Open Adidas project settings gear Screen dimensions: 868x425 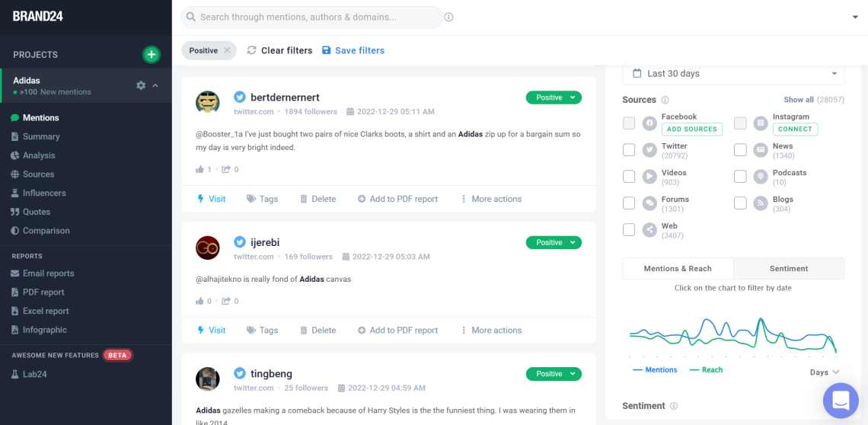coord(141,85)
